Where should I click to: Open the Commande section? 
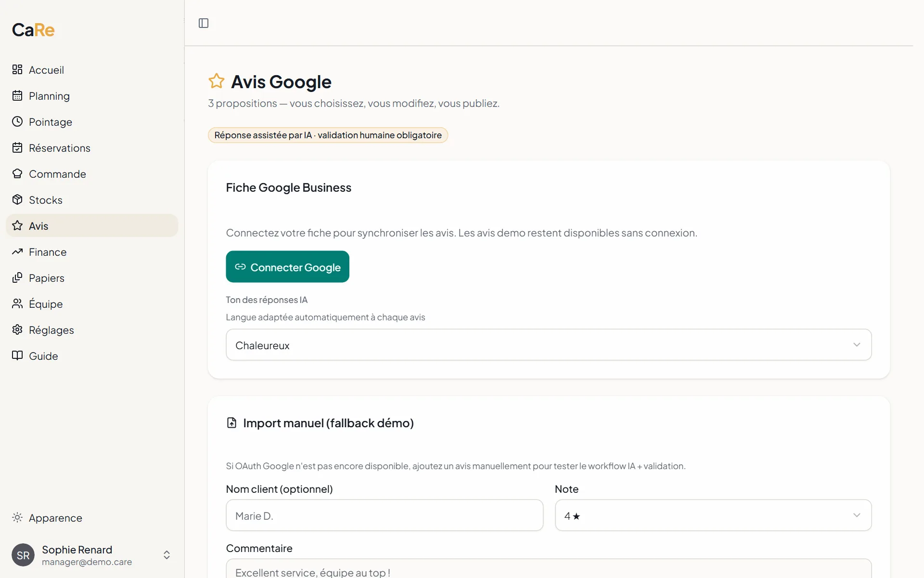point(92,173)
